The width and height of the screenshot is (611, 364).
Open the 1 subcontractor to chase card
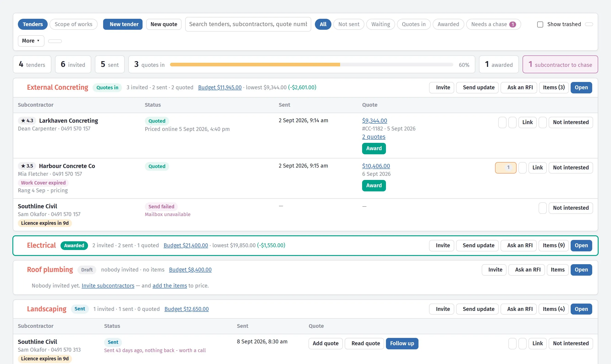click(560, 65)
